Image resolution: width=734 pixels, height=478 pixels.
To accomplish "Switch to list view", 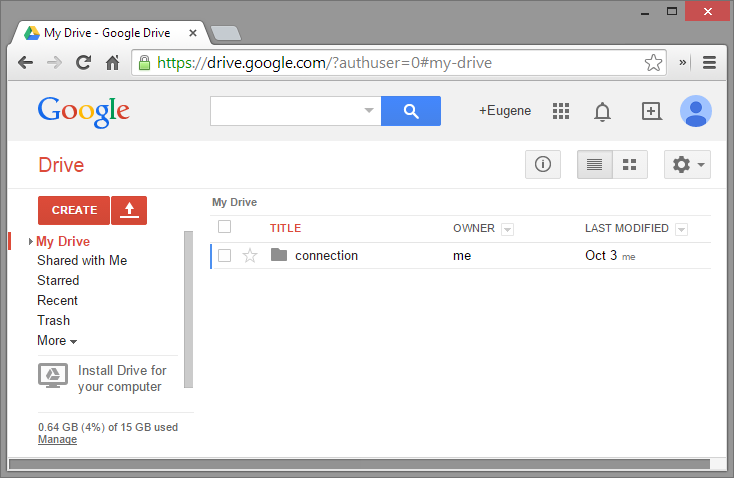I will [x=595, y=164].
